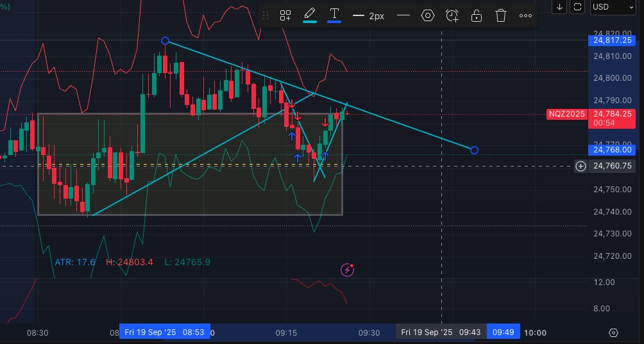Click the down arrow button near USD
The width and height of the screenshot is (644, 344).
pos(560,6)
